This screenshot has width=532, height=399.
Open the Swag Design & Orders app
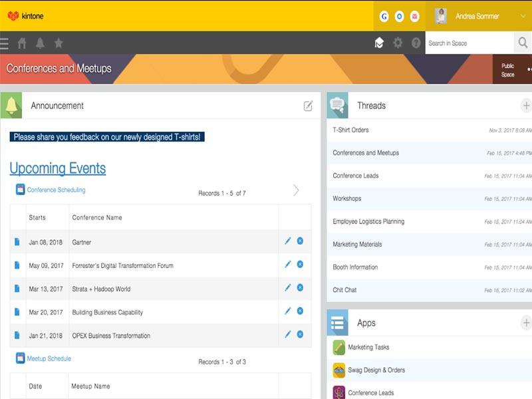pos(374,370)
